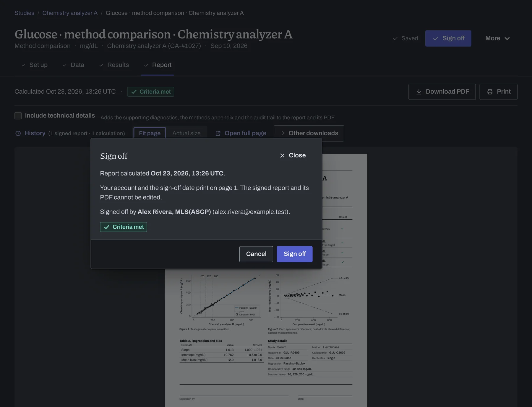Click the checkmark icon on the header Sign off button

pos(436,38)
